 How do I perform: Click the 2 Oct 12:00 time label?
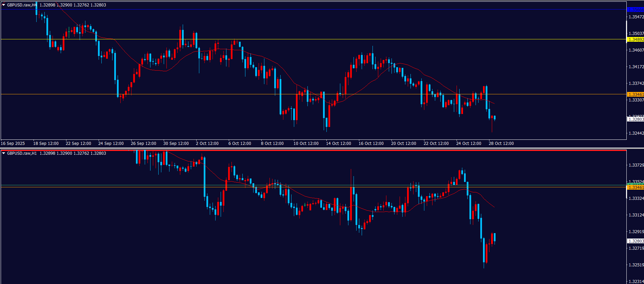(x=207, y=144)
